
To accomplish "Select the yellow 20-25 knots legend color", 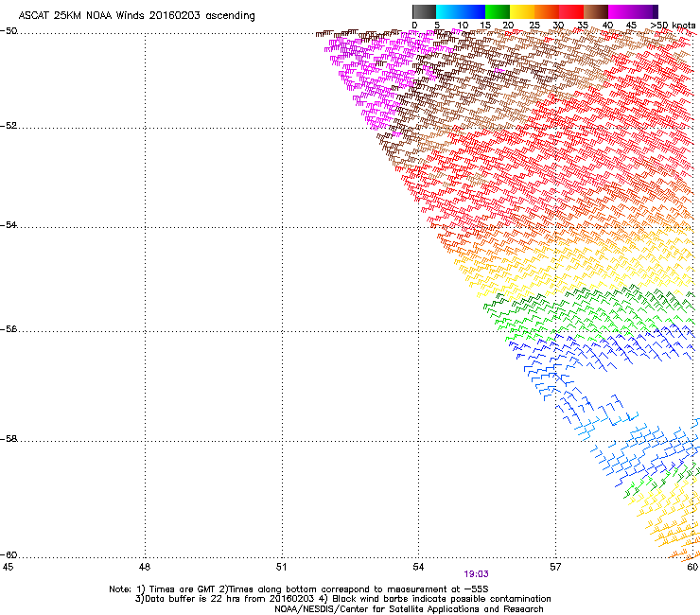I will [x=522, y=11].
